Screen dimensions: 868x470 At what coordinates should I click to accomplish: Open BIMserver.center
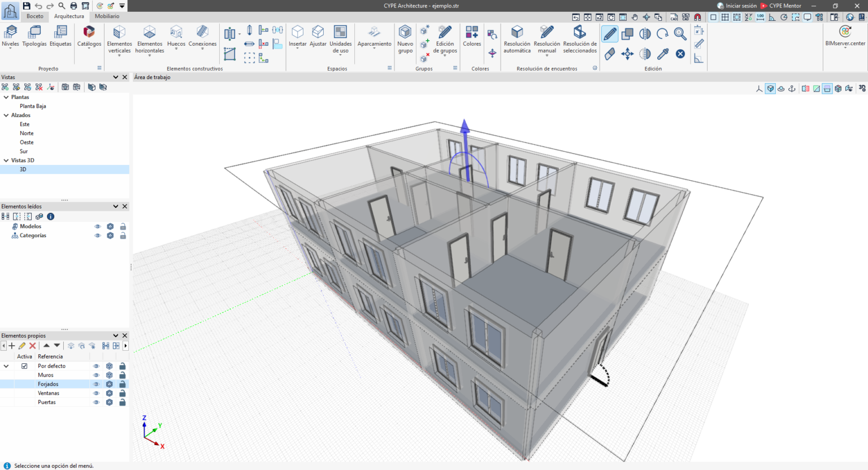(x=845, y=36)
